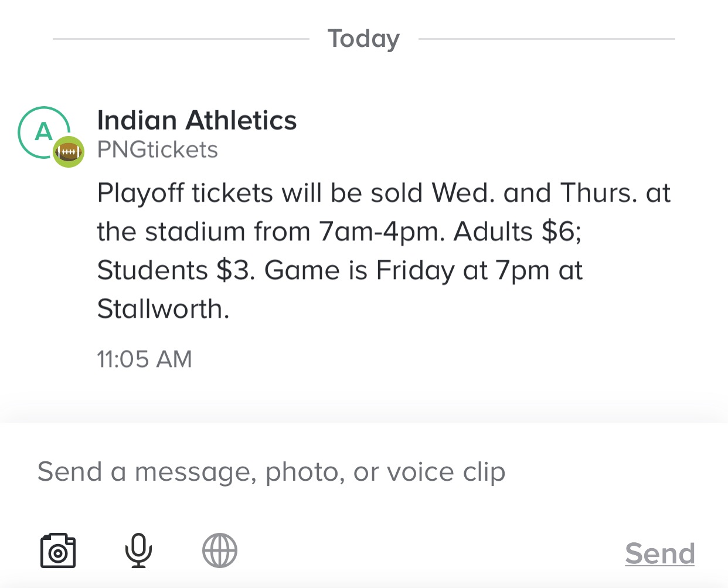
Task: Select the Playoff tickets message line
Action: pyautogui.click(x=384, y=193)
